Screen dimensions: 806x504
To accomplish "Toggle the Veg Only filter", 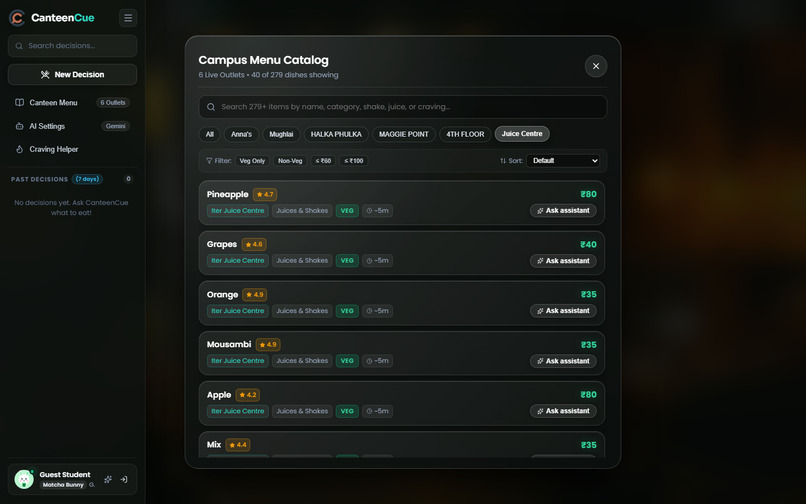I will point(252,161).
